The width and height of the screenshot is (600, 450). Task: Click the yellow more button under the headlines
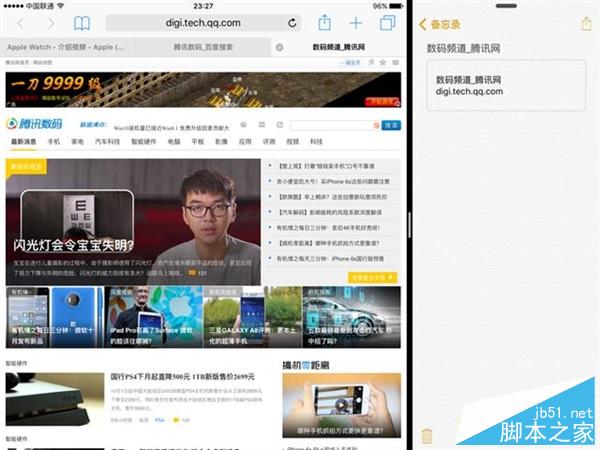point(372,277)
